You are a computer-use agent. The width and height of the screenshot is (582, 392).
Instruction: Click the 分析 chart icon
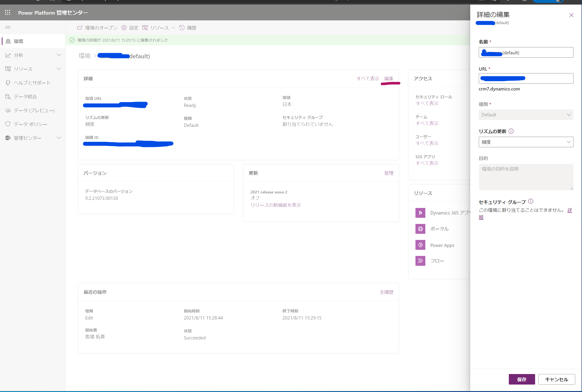pos(8,55)
